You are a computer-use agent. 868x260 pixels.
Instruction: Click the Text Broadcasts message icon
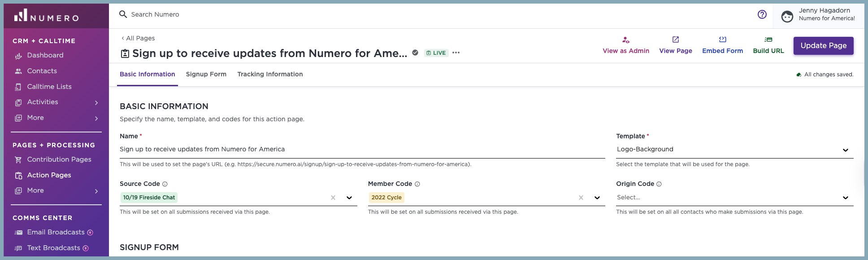(18, 248)
